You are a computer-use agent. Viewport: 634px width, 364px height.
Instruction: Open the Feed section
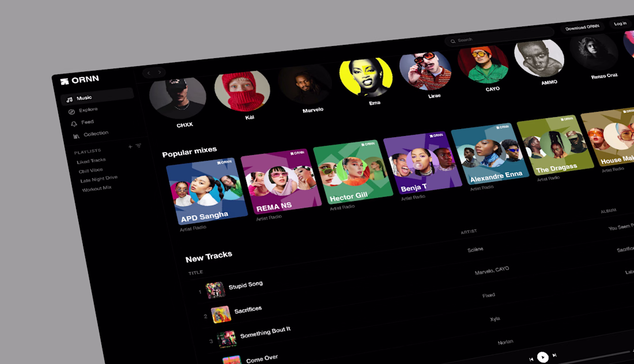[x=88, y=122]
